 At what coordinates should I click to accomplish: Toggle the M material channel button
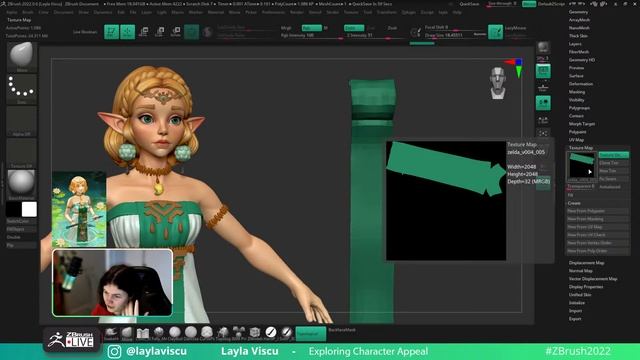click(326, 28)
